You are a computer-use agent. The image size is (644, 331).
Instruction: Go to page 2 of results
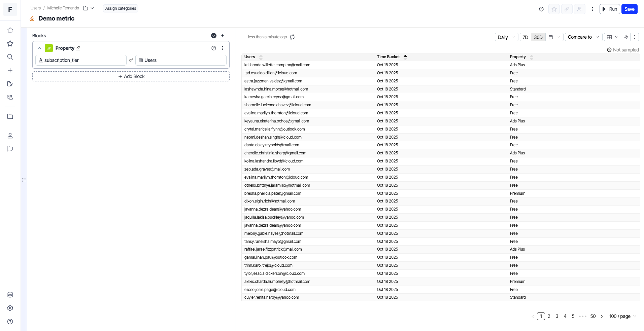(x=549, y=316)
